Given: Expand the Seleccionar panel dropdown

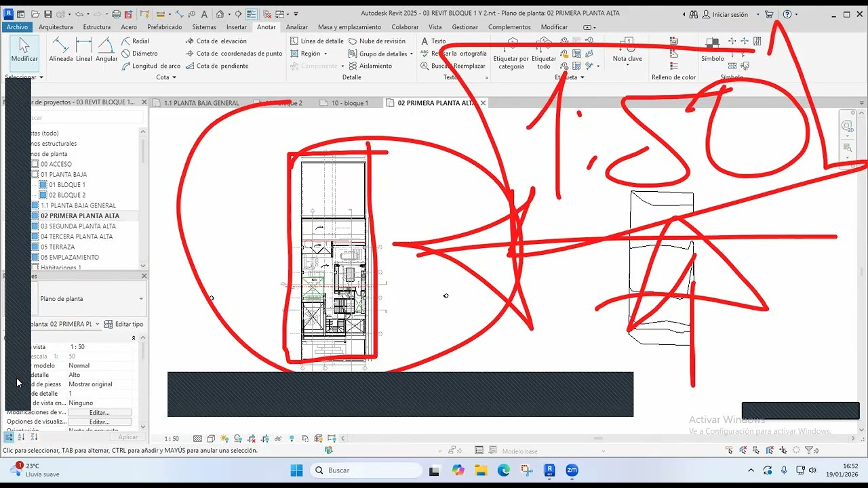Looking at the screenshot, I should tap(24, 77).
